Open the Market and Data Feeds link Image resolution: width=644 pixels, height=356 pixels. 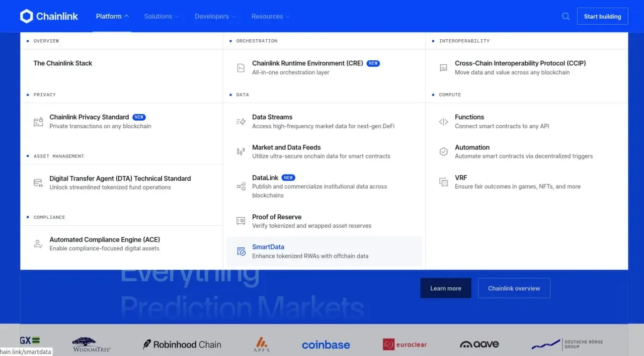(286, 147)
